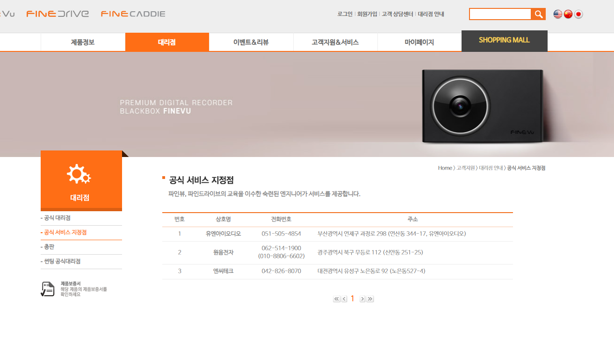The image size is (614, 364).
Task: Click the 전화번호 column header
Action: 282,220
